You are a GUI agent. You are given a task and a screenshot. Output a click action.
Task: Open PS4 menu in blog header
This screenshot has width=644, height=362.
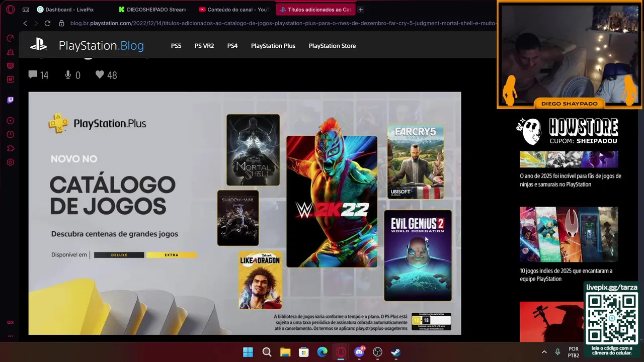coord(232,46)
